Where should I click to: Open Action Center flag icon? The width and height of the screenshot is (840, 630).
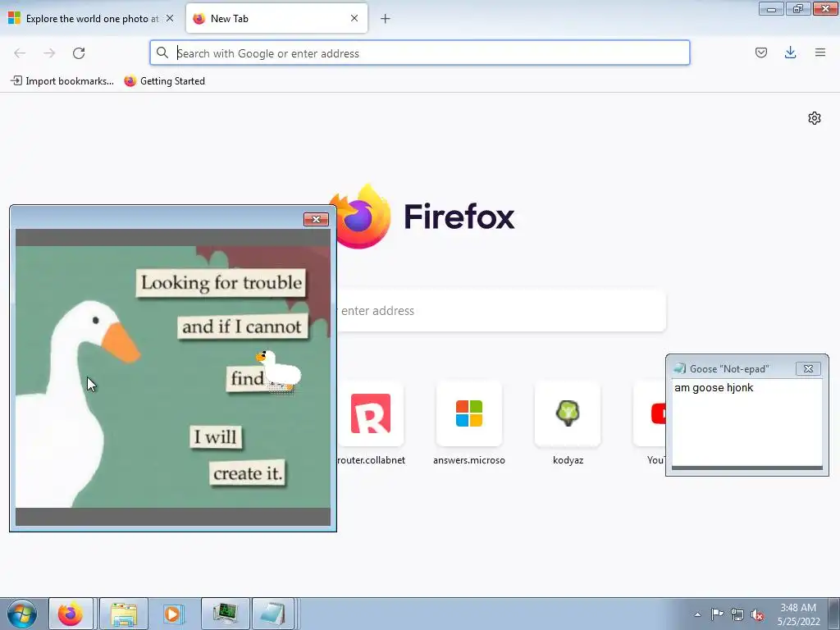[717, 614]
